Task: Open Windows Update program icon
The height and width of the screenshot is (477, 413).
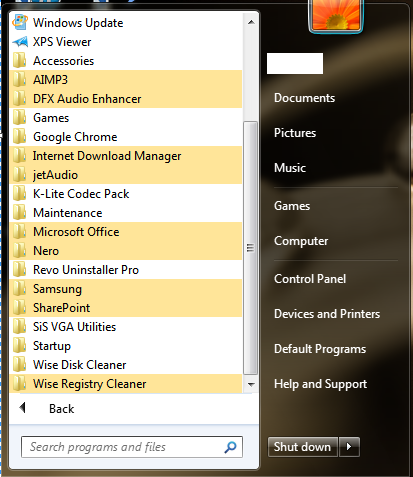Action: [20, 23]
